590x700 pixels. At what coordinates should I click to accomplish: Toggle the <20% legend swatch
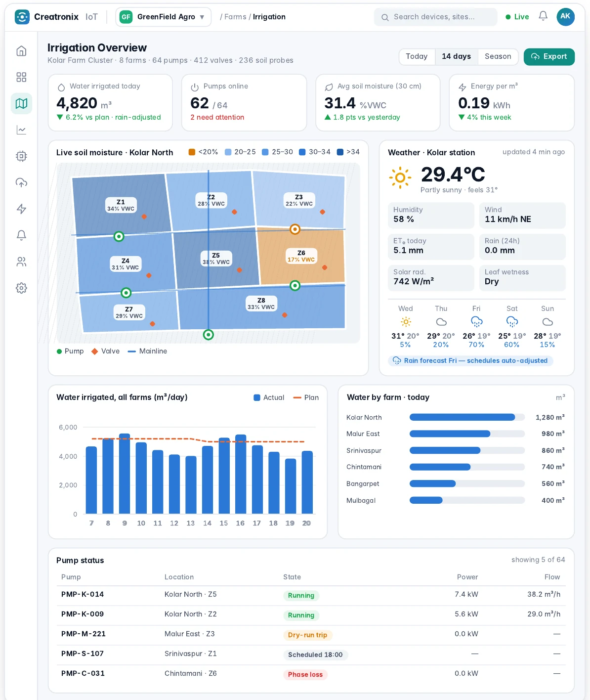[192, 152]
